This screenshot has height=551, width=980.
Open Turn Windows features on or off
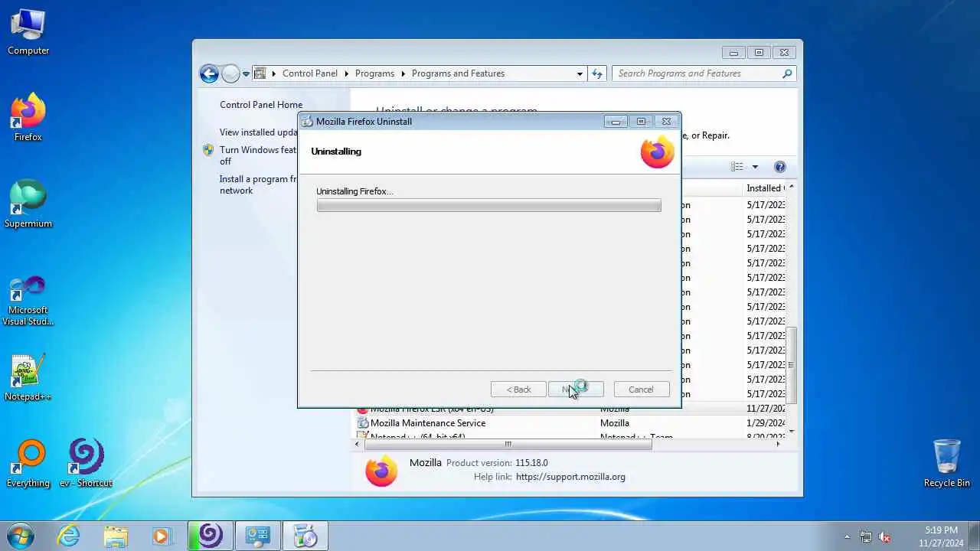[x=257, y=155]
